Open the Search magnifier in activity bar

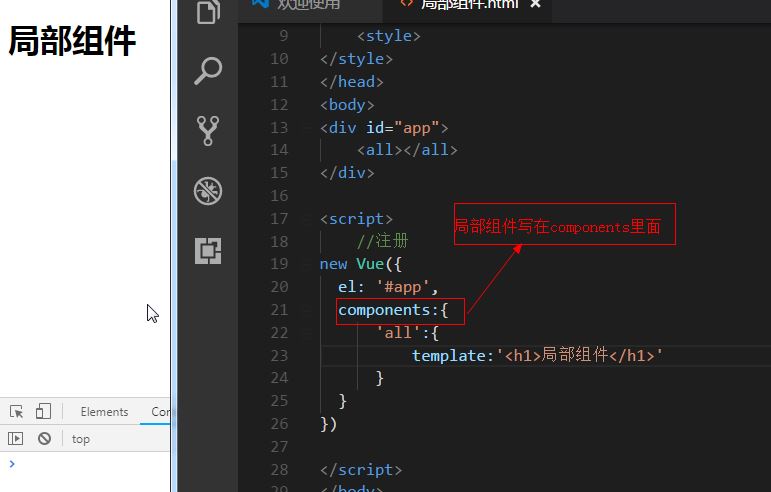coord(208,71)
